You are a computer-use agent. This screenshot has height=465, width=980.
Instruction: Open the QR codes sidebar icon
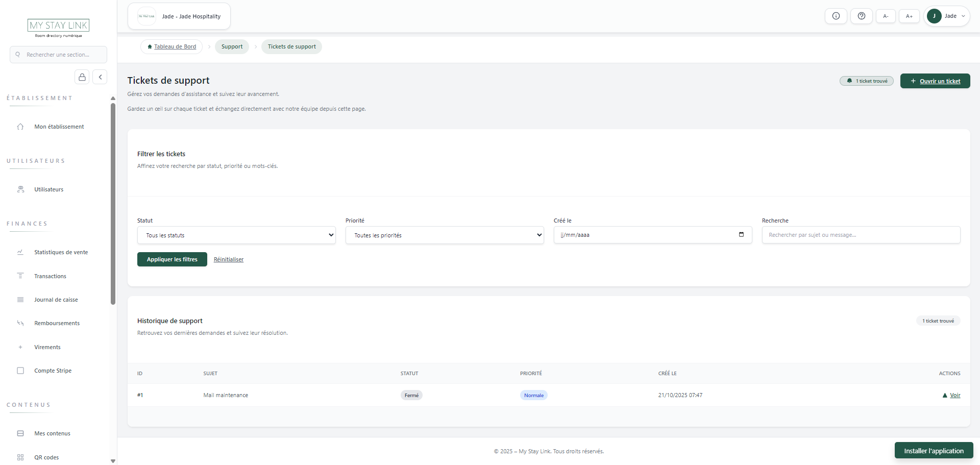20,457
